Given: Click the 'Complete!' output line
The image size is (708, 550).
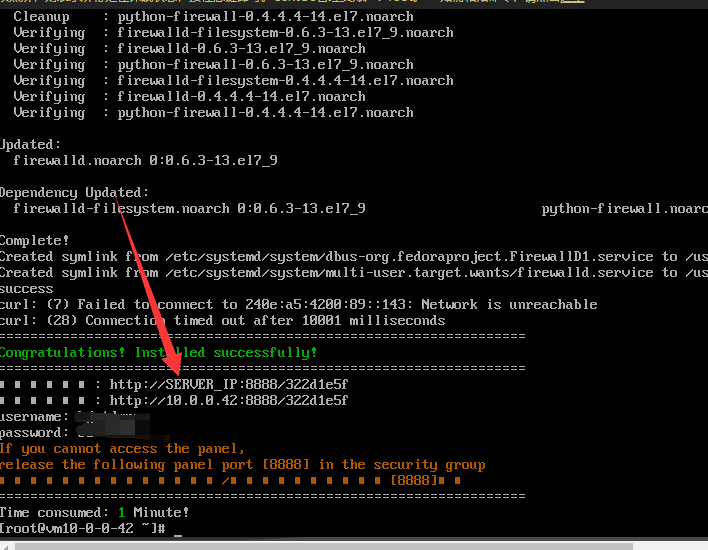Looking at the screenshot, I should pos(34,240).
